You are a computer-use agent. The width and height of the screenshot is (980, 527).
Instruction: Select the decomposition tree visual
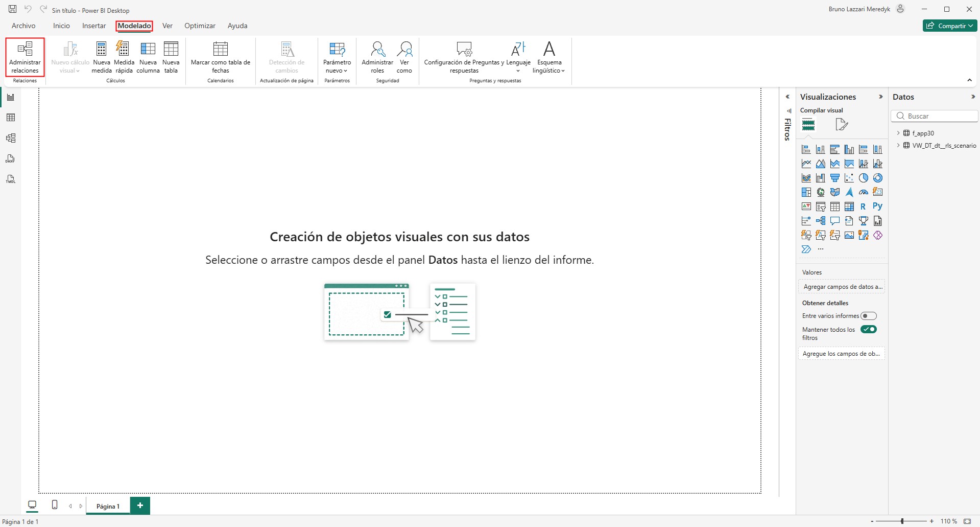point(821,221)
